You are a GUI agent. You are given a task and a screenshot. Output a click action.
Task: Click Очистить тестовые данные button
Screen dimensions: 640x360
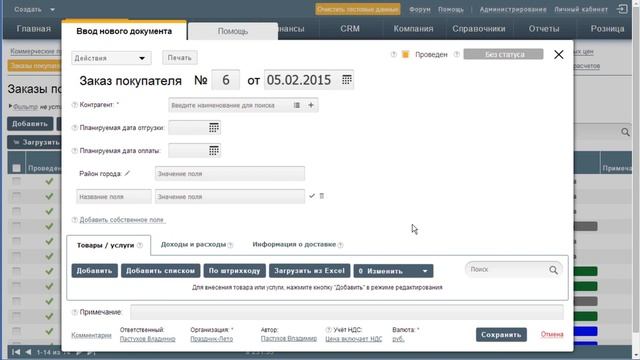(358, 9)
